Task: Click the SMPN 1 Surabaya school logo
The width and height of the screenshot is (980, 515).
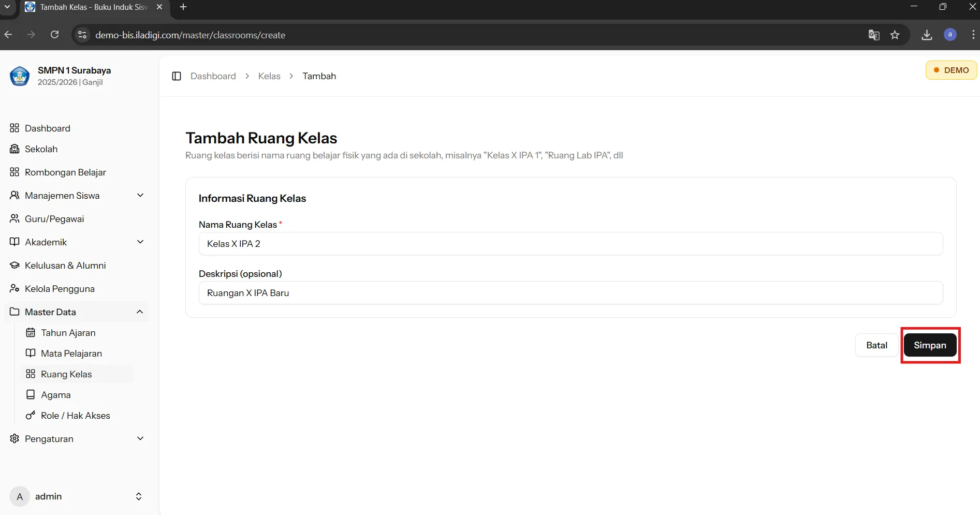Action: pyautogui.click(x=20, y=76)
